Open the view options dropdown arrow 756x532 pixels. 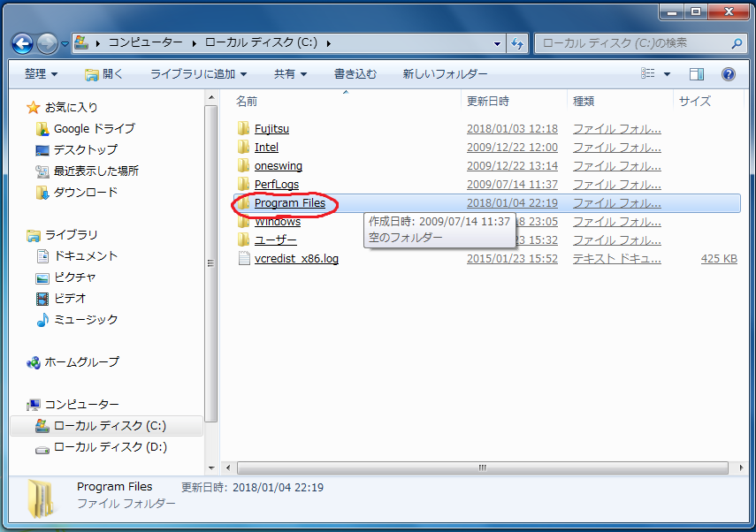point(668,73)
